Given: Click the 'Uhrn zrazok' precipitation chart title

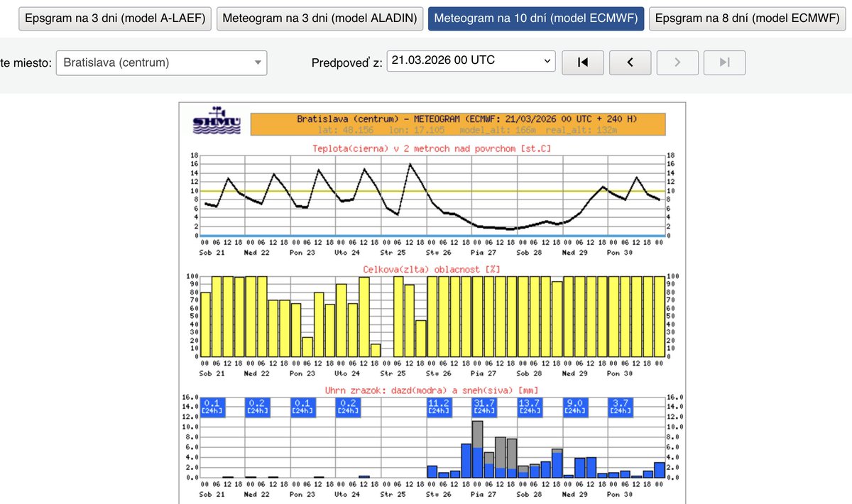Looking at the screenshot, I should 432,389.
